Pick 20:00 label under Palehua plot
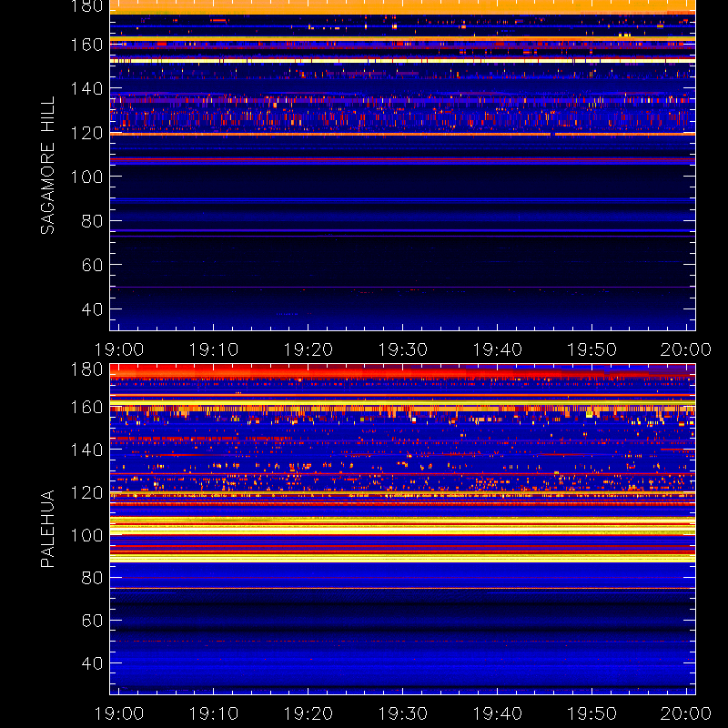This screenshot has width=728, height=728. 686,713
